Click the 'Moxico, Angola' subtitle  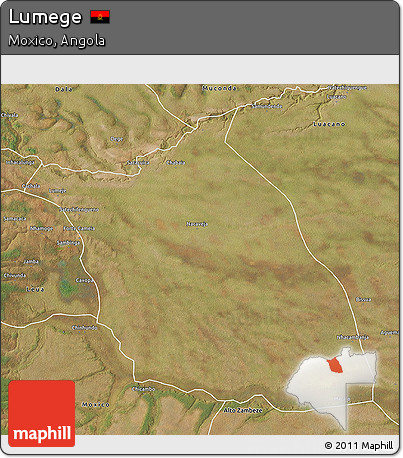tap(57, 41)
